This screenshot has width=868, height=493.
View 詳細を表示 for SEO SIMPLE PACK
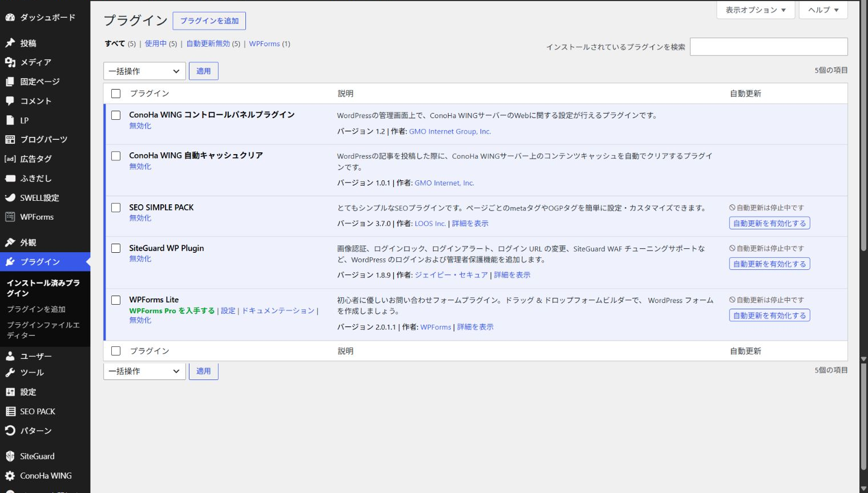click(470, 224)
